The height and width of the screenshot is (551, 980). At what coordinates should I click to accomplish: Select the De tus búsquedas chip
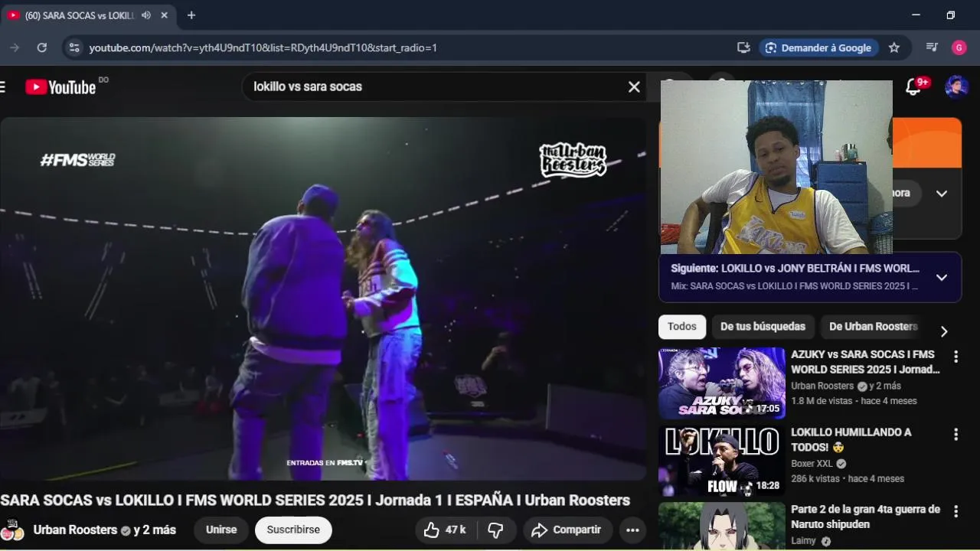pyautogui.click(x=763, y=327)
